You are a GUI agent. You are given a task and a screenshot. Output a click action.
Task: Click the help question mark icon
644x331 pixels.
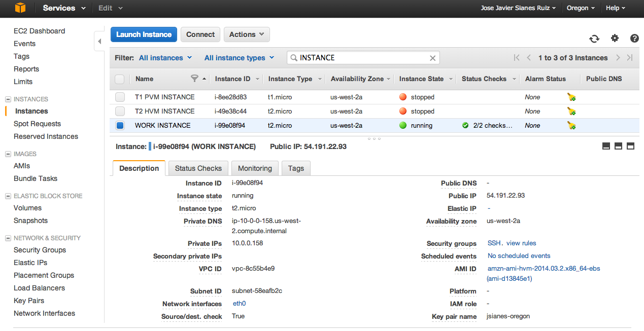[x=634, y=39]
